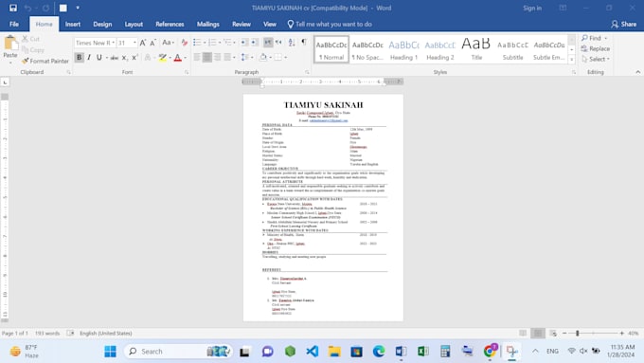This screenshot has width=644, height=363.
Task: Expand the bullets list dropdown arrow
Action: 205,43
